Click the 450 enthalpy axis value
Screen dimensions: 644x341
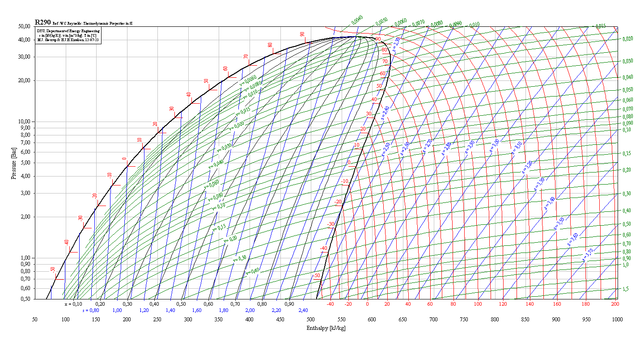tap(280, 320)
